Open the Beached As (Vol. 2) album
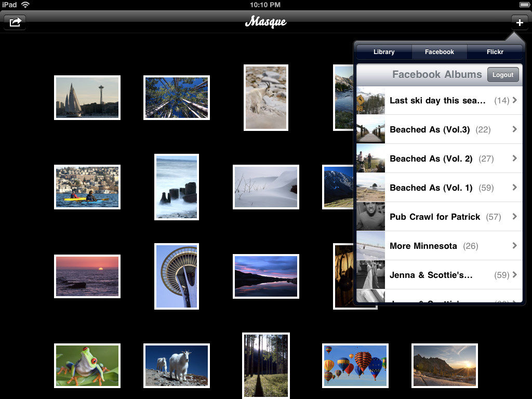Screen dimensions: 532x399 (x=440, y=158)
